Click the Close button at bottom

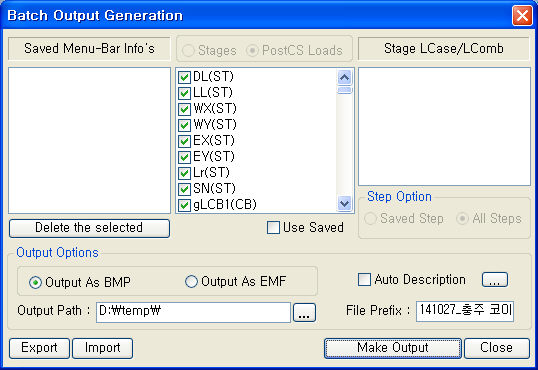tap(497, 348)
